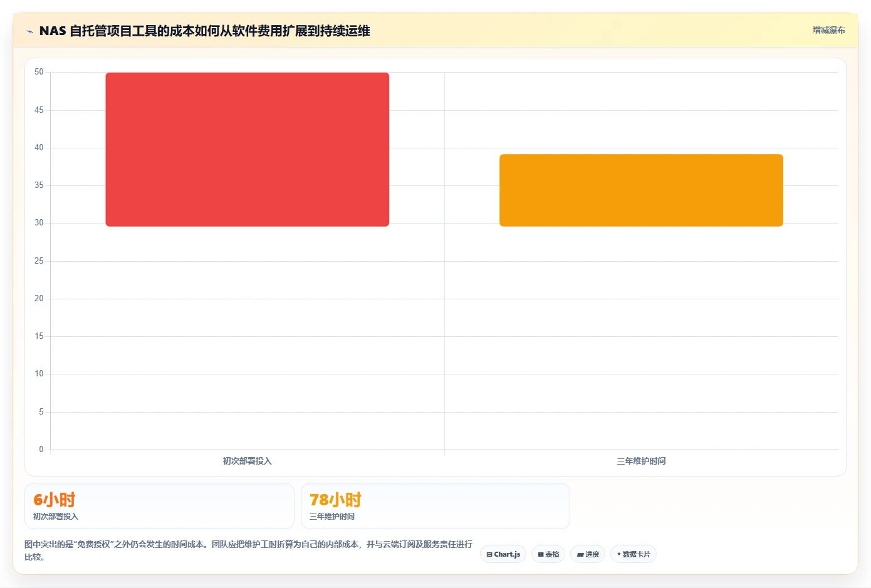Click x-axis label 三年维护时间

coord(641,461)
